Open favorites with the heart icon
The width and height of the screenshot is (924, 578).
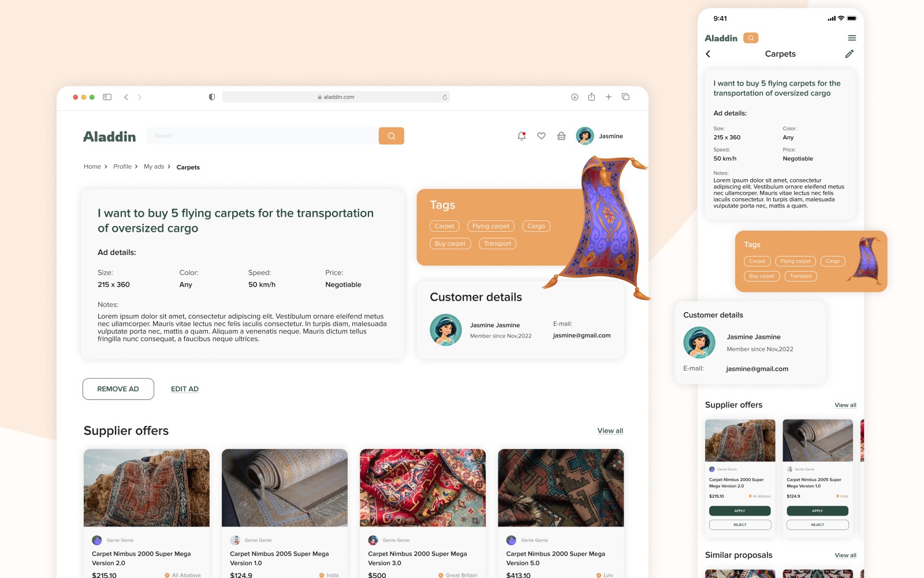tap(541, 136)
